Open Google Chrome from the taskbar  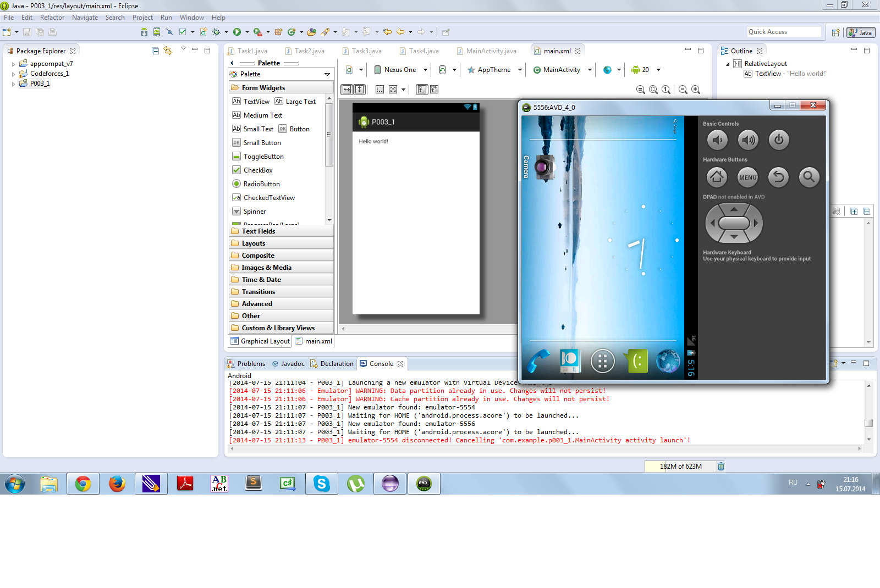pyautogui.click(x=83, y=484)
